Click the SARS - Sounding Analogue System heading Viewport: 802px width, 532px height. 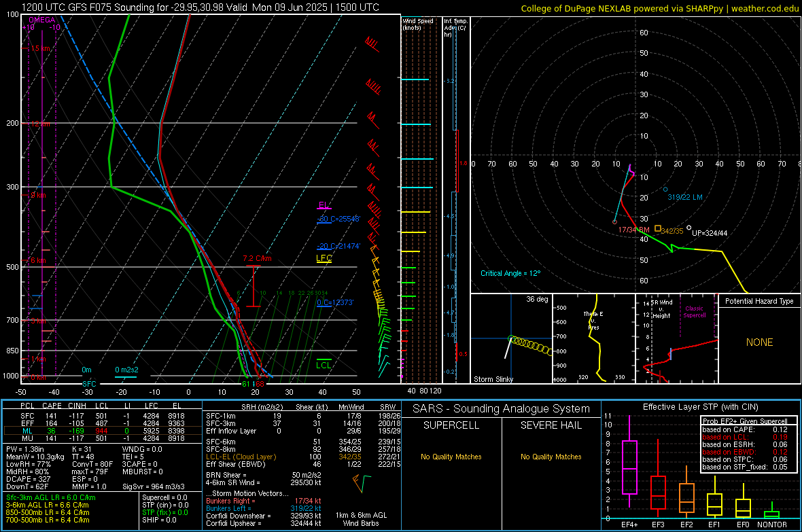[x=502, y=409]
